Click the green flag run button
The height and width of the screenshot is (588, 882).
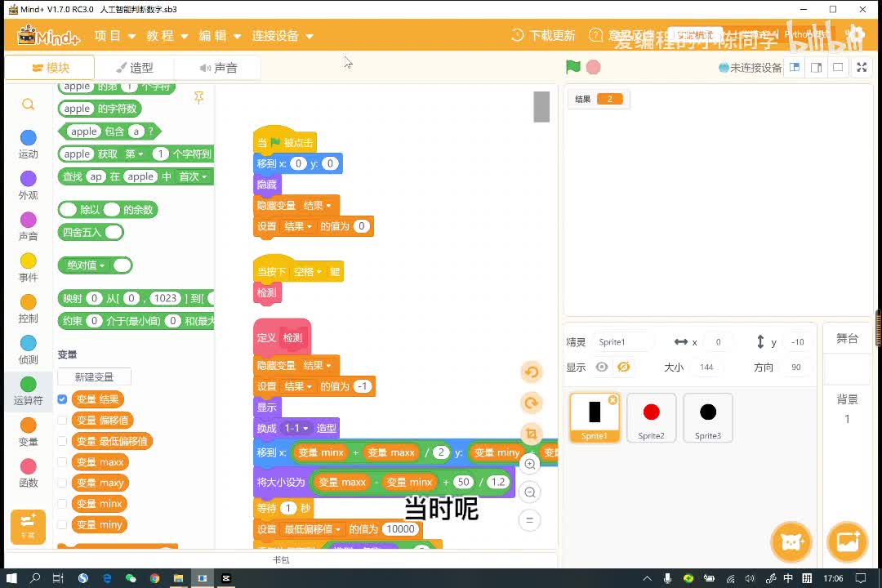pyautogui.click(x=572, y=67)
